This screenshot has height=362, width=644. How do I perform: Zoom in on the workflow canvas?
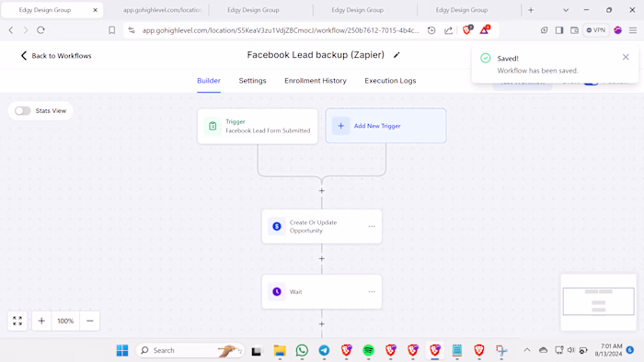coord(41,321)
